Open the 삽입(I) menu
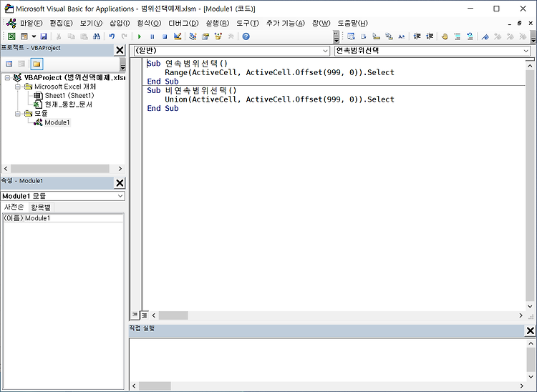 (x=120, y=24)
